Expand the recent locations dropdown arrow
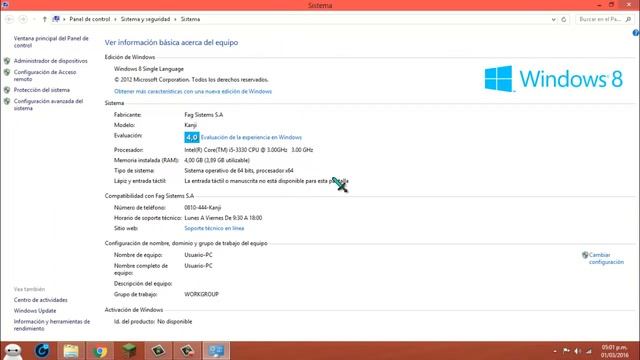Image resolution: width=640 pixels, height=360 pixels. (34, 19)
